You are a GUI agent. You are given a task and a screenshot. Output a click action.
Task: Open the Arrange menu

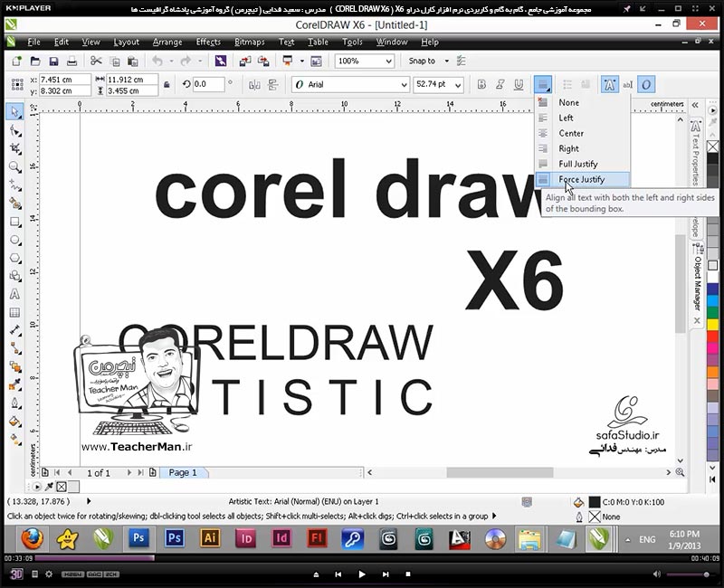(167, 42)
